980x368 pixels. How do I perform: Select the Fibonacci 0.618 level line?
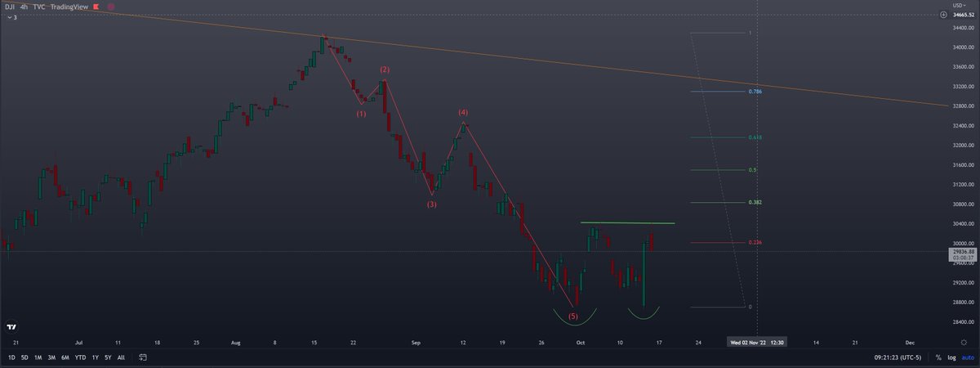pyautogui.click(x=717, y=137)
